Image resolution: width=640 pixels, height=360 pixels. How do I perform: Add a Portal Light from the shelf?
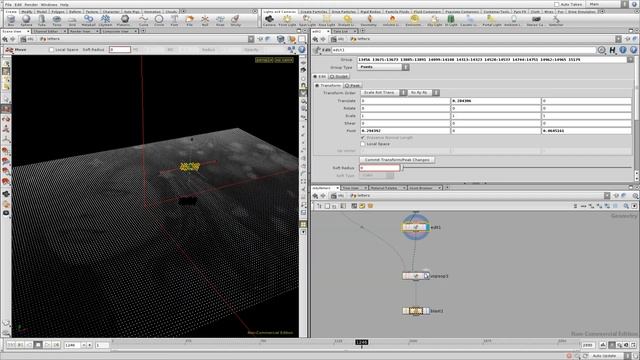click(x=491, y=20)
